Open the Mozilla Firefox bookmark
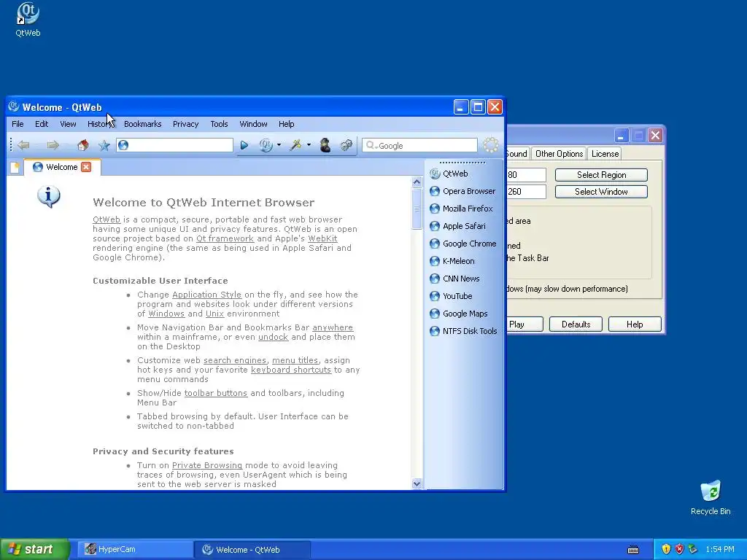This screenshot has width=747, height=560. point(461,209)
